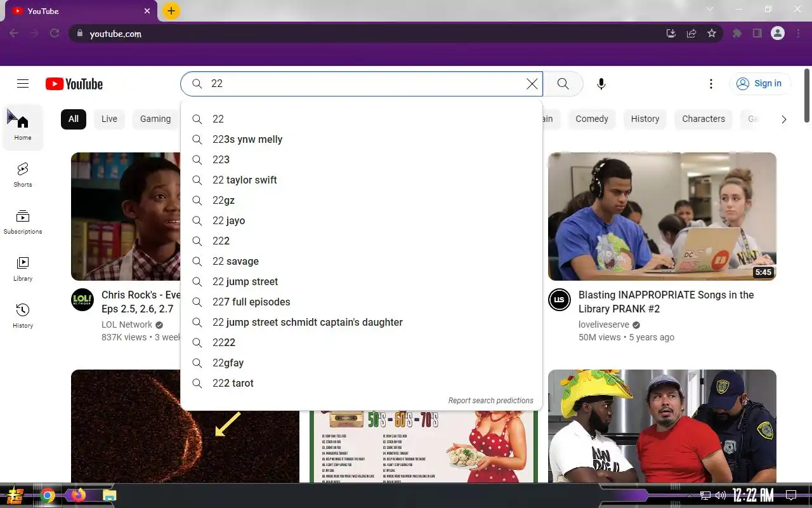The height and width of the screenshot is (508, 812).
Task: Open Library in the sidebar
Action: click(23, 269)
